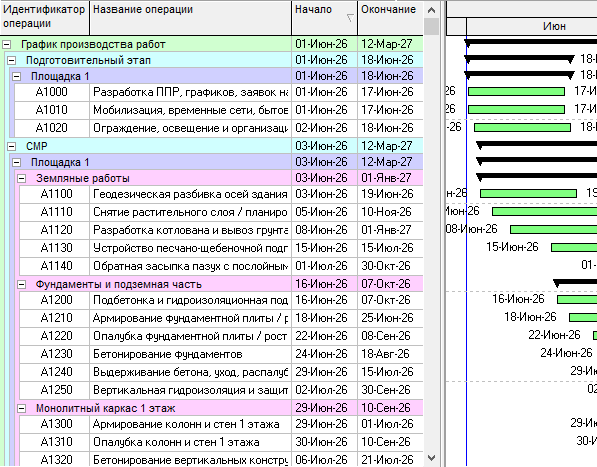Click end date 21-Июл-26 of A1320
The height and width of the screenshot is (467, 597).
tap(387, 460)
